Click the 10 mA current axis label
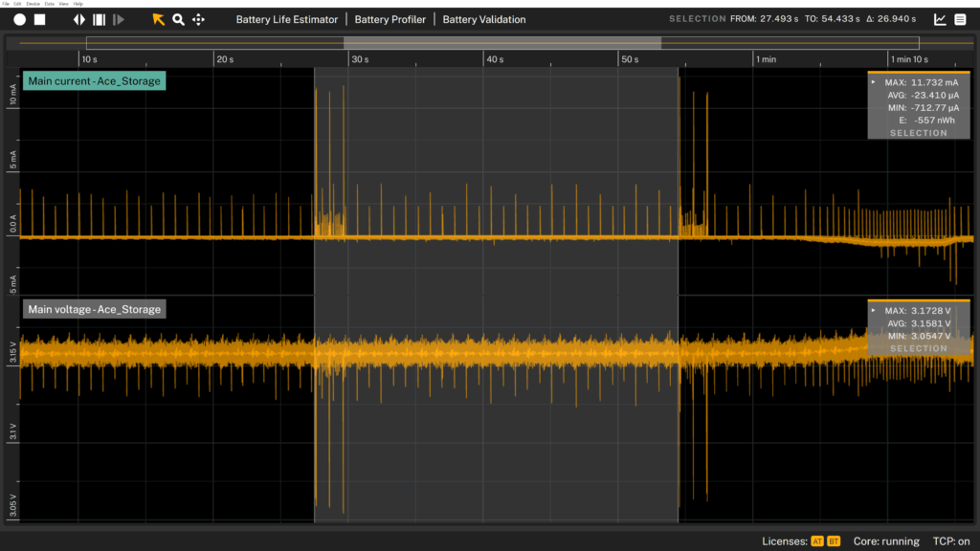The image size is (980, 551). pos(13,95)
